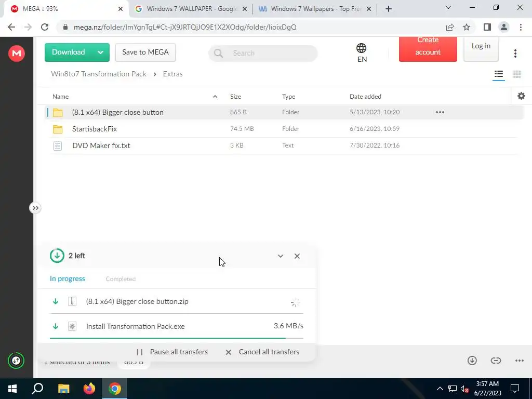Switch to In progress tab
The height and width of the screenshot is (399, 532).
pos(67,279)
